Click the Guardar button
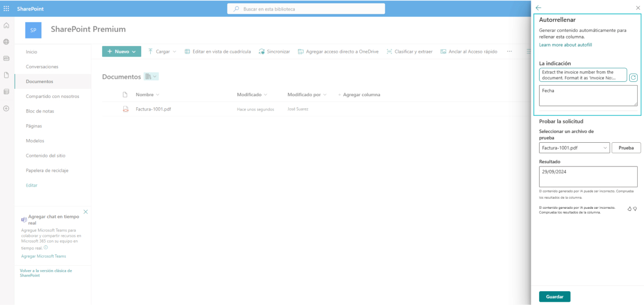The width and height of the screenshot is (644, 305). [555, 297]
